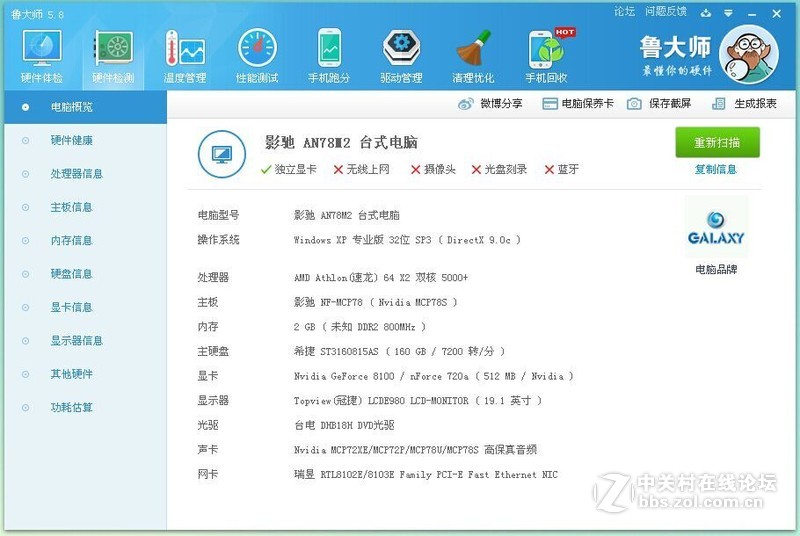Click the title 影驰 AN78M2 台式电脑
The image size is (800, 536).
[x=341, y=142]
